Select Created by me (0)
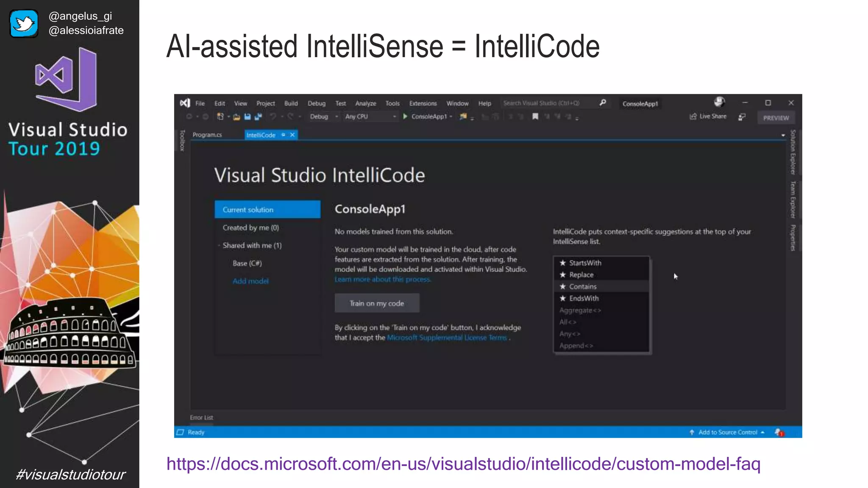 [x=251, y=227]
